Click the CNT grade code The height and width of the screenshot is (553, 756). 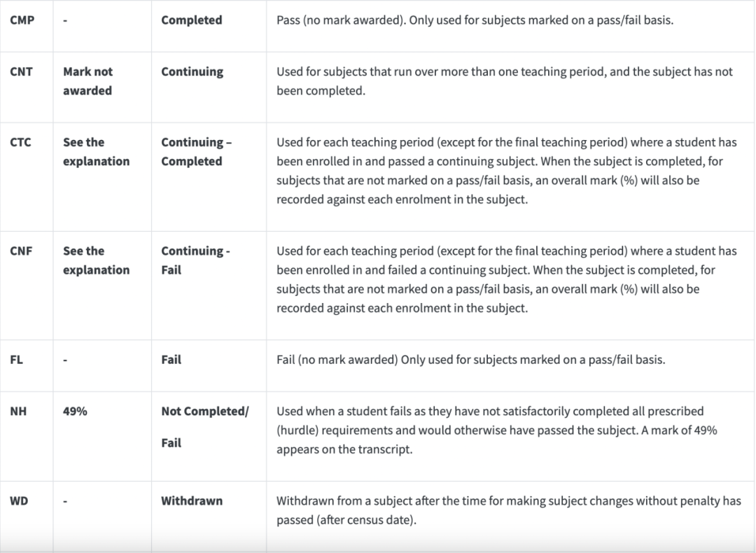(x=21, y=72)
